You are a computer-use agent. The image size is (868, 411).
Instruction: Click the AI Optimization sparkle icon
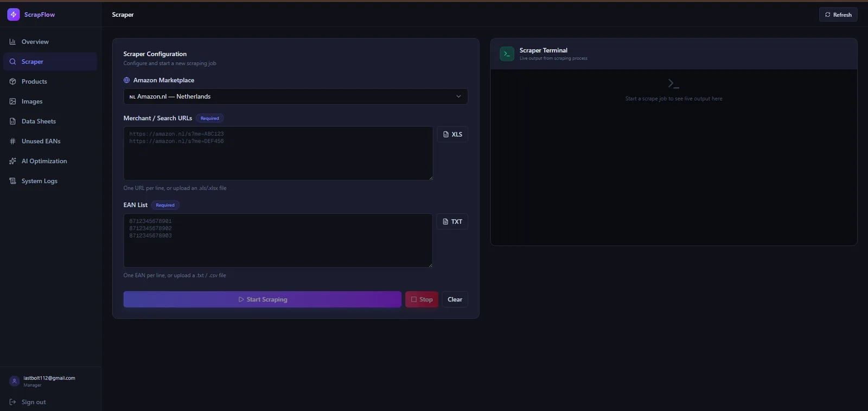click(12, 161)
